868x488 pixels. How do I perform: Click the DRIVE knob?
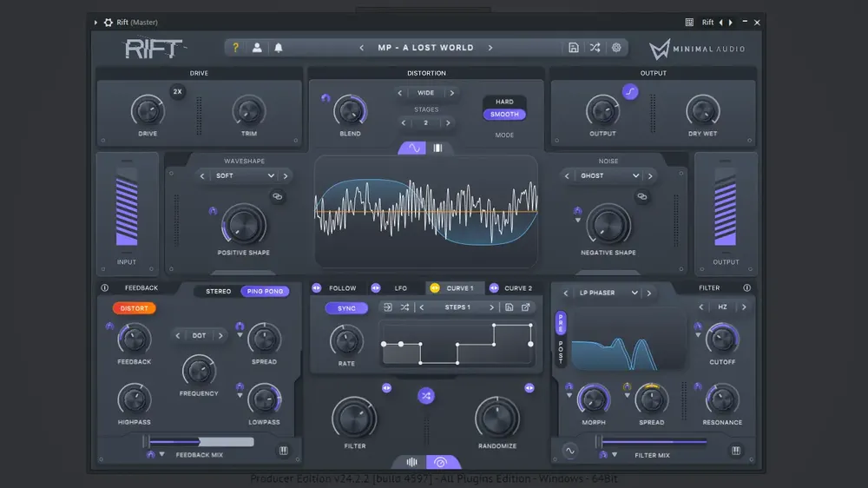click(x=148, y=111)
